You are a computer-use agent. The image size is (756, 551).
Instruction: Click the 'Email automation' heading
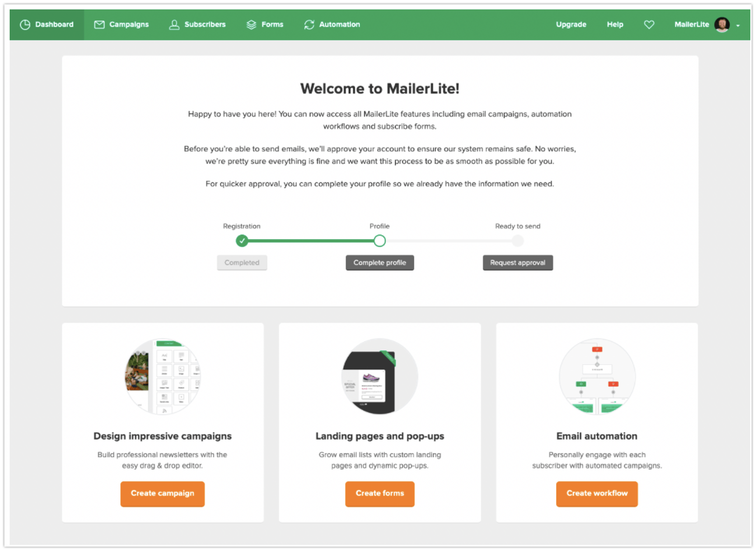pos(597,436)
